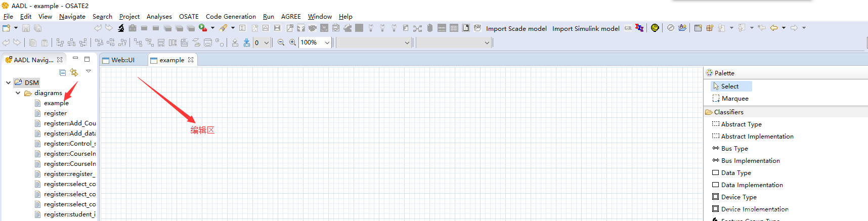
Task: Select the Marquee tool in Palette
Action: point(730,99)
